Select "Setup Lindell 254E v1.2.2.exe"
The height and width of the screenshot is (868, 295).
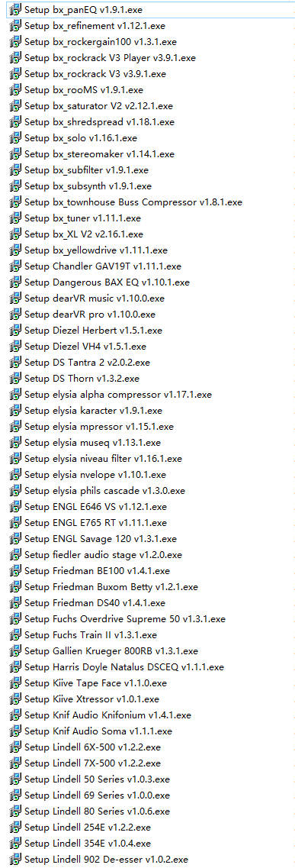pos(88,828)
